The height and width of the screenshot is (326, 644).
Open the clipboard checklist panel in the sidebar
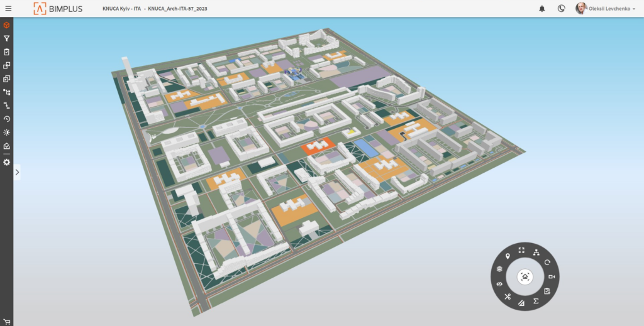click(x=6, y=52)
